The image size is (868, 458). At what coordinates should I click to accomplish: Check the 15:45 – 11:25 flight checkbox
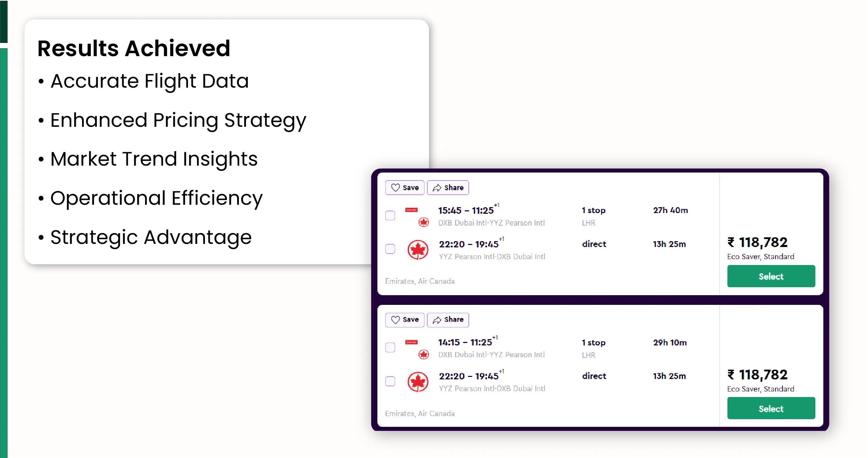coord(390,215)
